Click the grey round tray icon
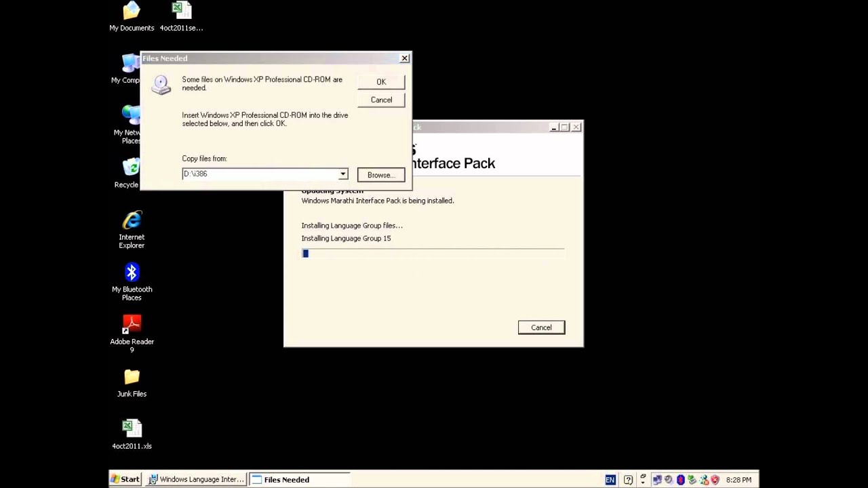 point(669,480)
